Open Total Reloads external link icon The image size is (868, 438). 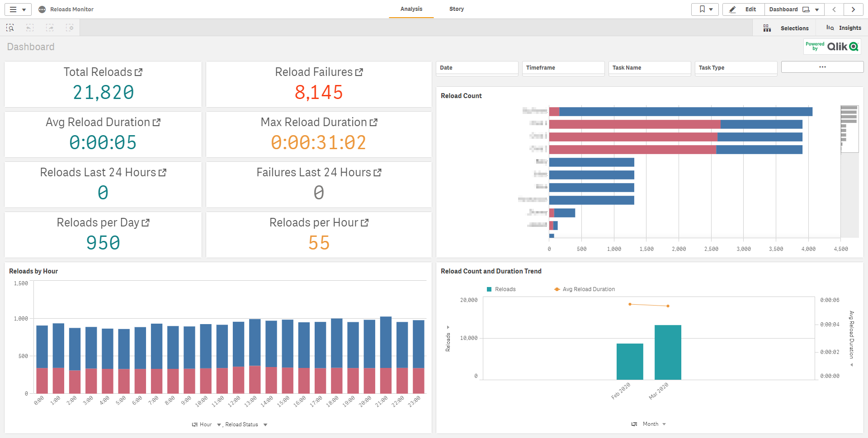[139, 72]
